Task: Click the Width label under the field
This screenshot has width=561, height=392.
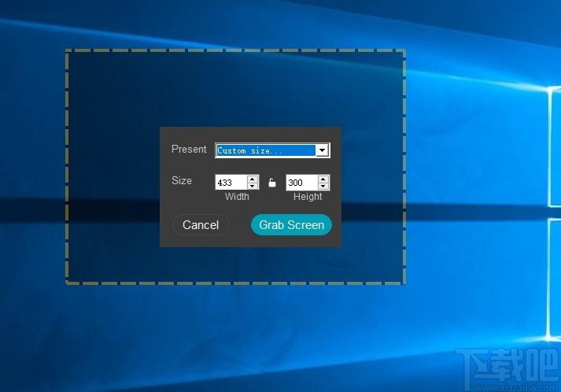Action: coord(237,196)
